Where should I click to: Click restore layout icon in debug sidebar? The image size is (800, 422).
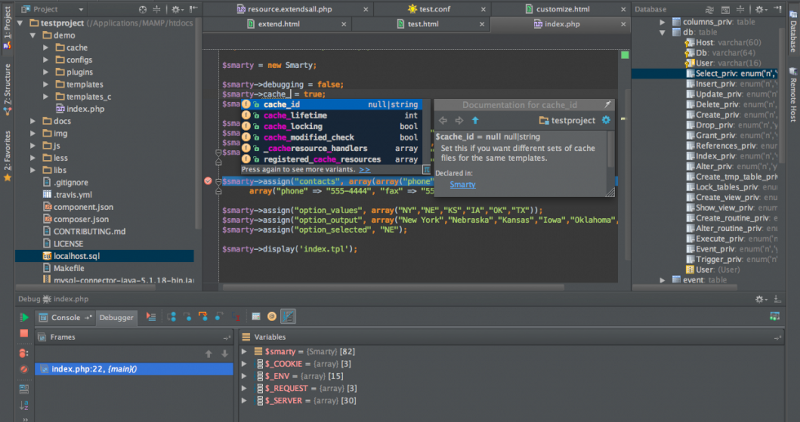pyautogui.click(x=23, y=389)
